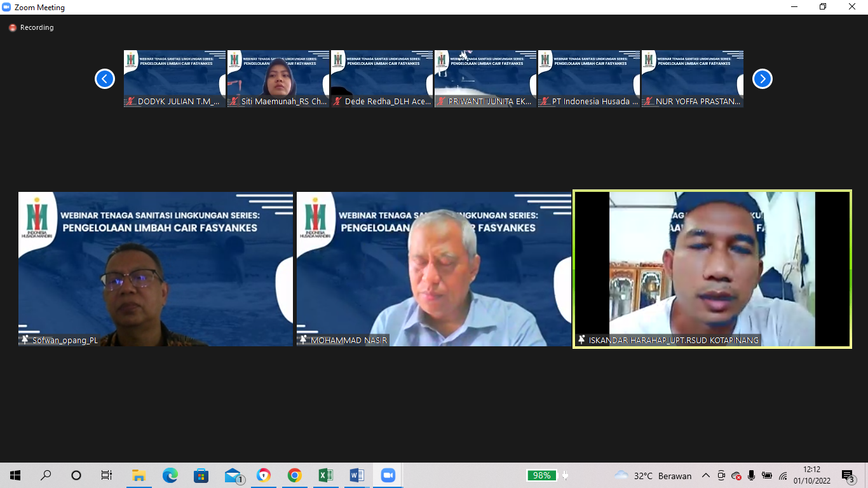This screenshot has width=868, height=488.
Task: Open Mail app in taskbar
Action: click(x=233, y=475)
